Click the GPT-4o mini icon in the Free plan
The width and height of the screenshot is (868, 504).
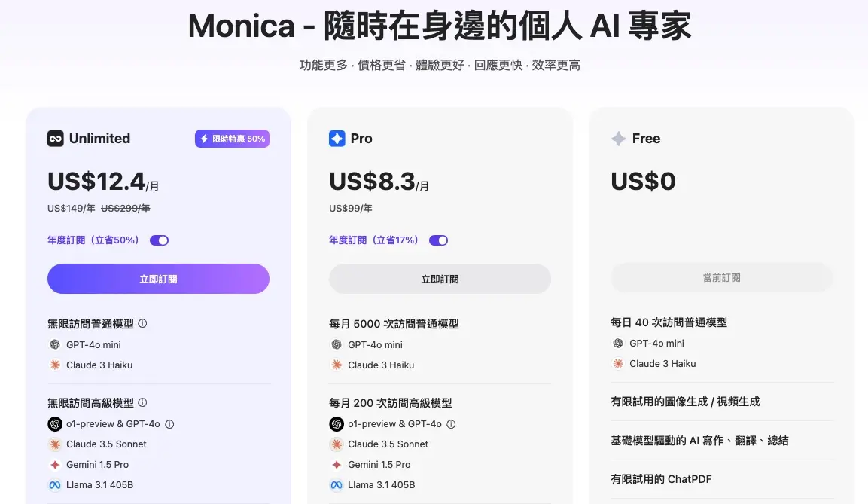617,343
